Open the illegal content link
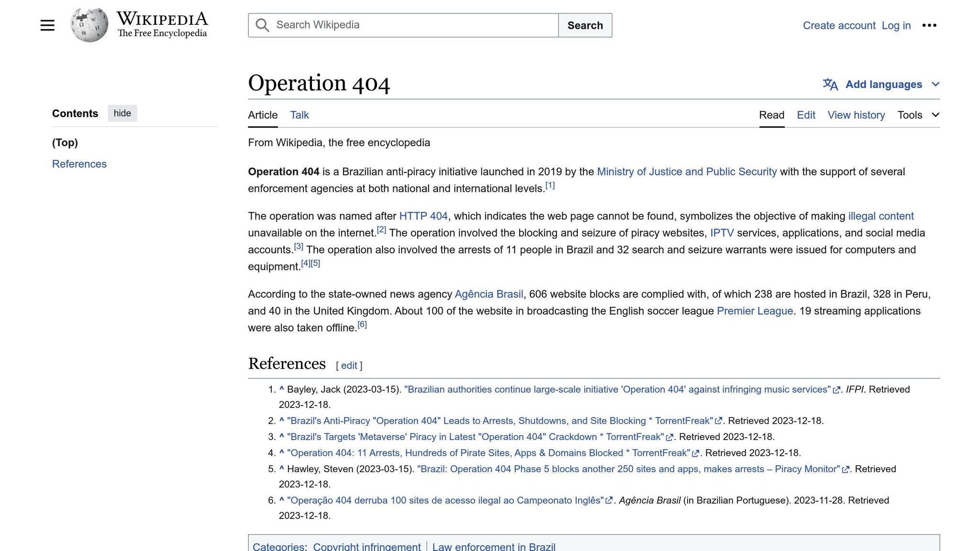The image size is (980, 551). (x=881, y=216)
